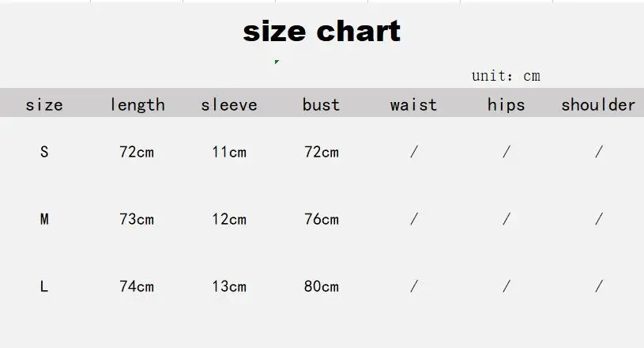Select the "length" column header
This screenshot has width=644, height=348.
click(137, 104)
